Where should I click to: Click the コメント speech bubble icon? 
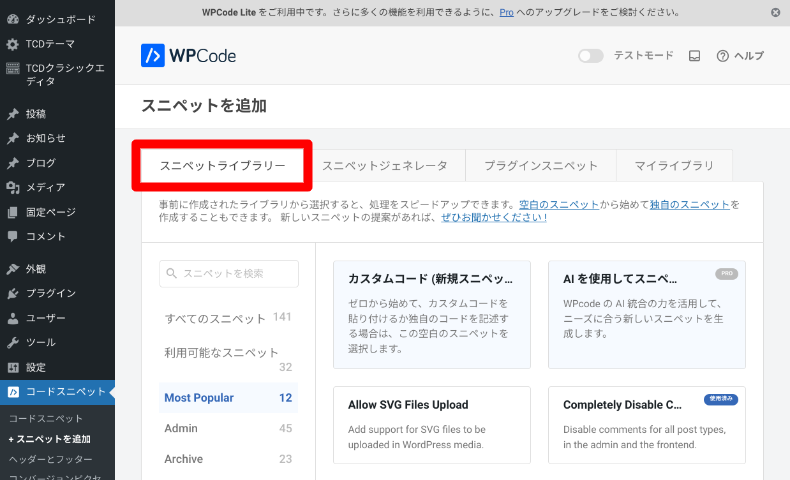pyautogui.click(x=13, y=237)
